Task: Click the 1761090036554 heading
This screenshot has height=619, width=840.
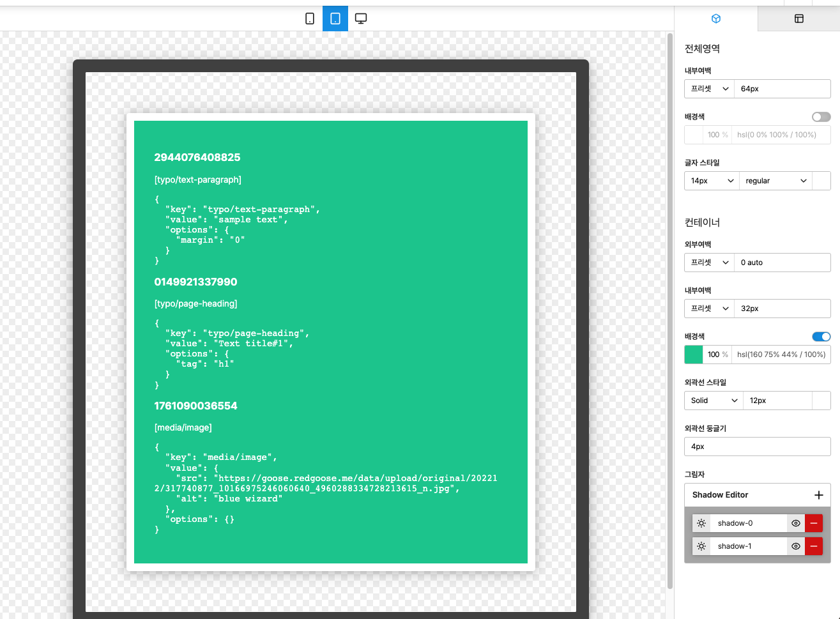Action: point(195,406)
